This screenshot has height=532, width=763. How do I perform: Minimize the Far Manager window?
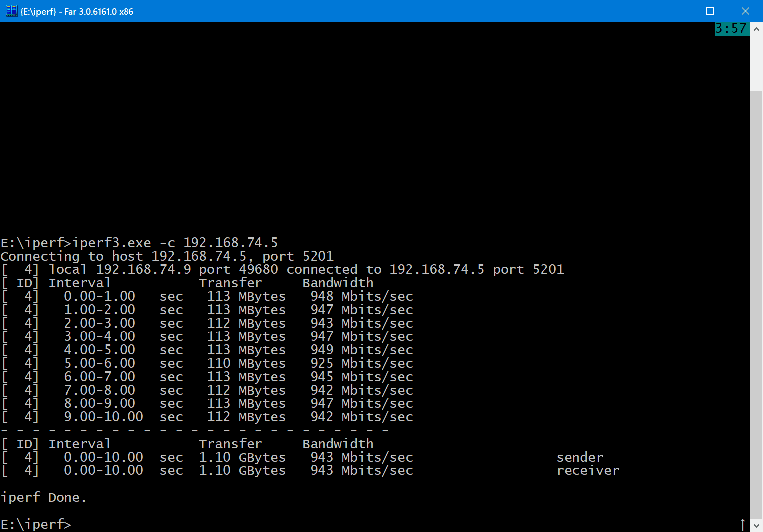pos(676,11)
